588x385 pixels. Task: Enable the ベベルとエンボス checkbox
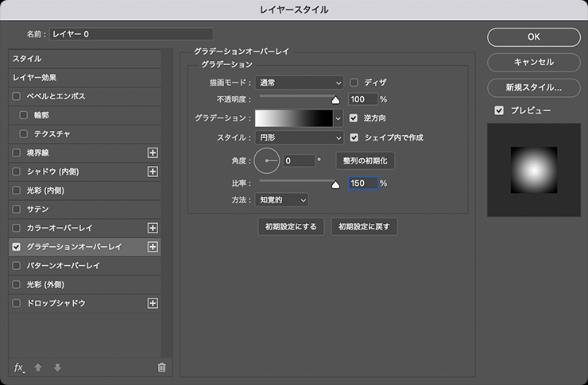[16, 96]
